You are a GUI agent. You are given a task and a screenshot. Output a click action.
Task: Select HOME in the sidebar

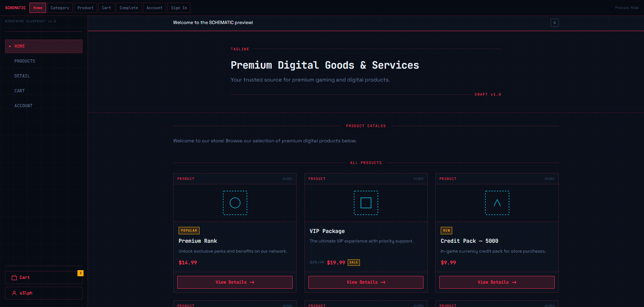coord(44,46)
